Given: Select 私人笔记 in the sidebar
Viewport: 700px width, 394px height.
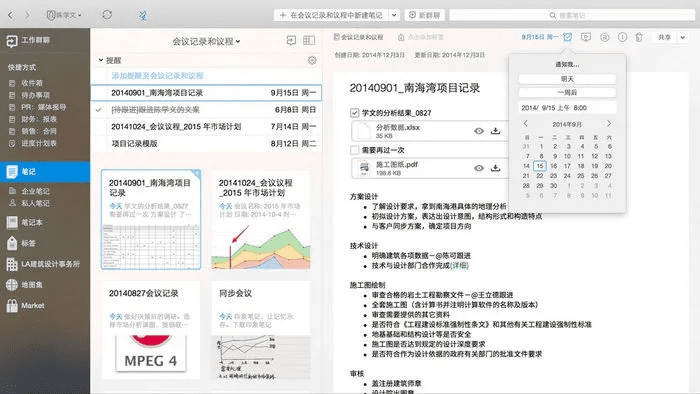Looking at the screenshot, I should point(29,203).
